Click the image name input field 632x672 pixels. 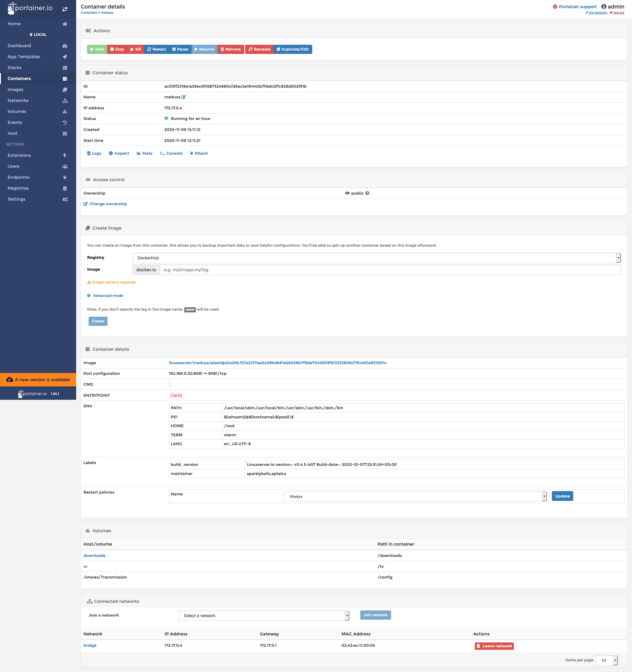tap(390, 270)
